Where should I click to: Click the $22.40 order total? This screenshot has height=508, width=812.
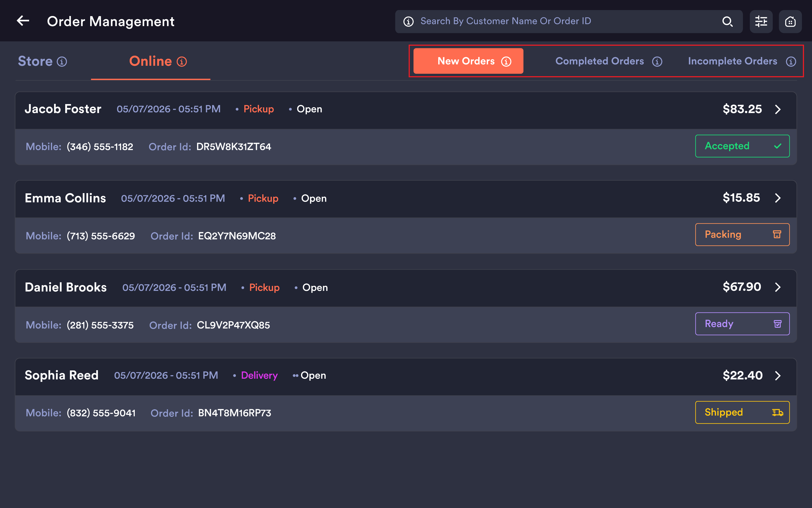pyautogui.click(x=742, y=375)
